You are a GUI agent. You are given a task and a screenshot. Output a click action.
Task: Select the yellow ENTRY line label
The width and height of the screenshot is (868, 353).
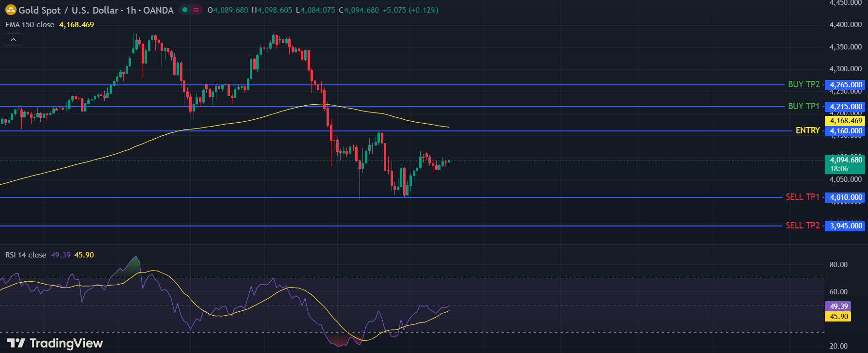tap(807, 130)
